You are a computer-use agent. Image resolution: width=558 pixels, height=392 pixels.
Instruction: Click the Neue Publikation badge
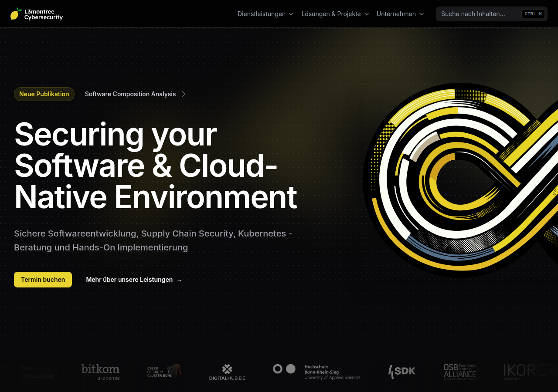(44, 94)
